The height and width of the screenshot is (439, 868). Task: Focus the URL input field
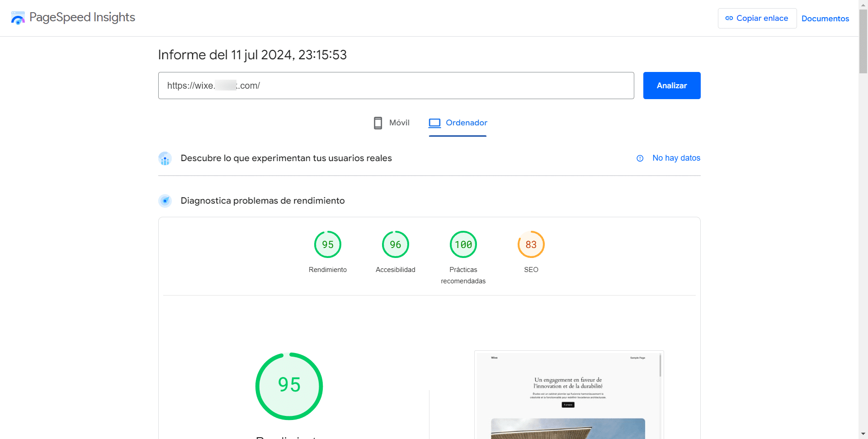click(396, 86)
